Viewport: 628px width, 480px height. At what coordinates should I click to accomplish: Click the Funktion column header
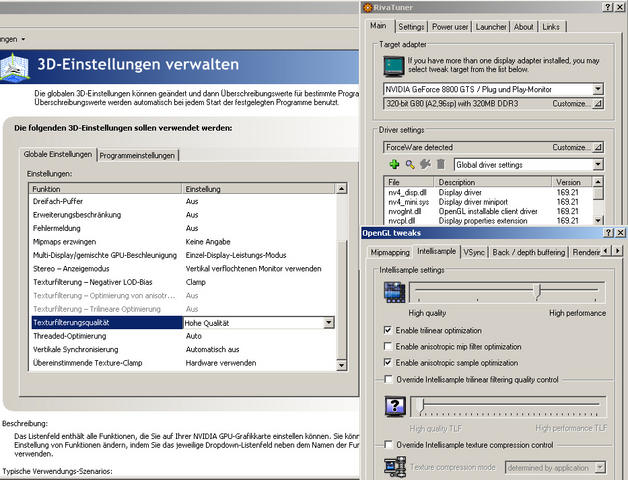[x=106, y=189]
